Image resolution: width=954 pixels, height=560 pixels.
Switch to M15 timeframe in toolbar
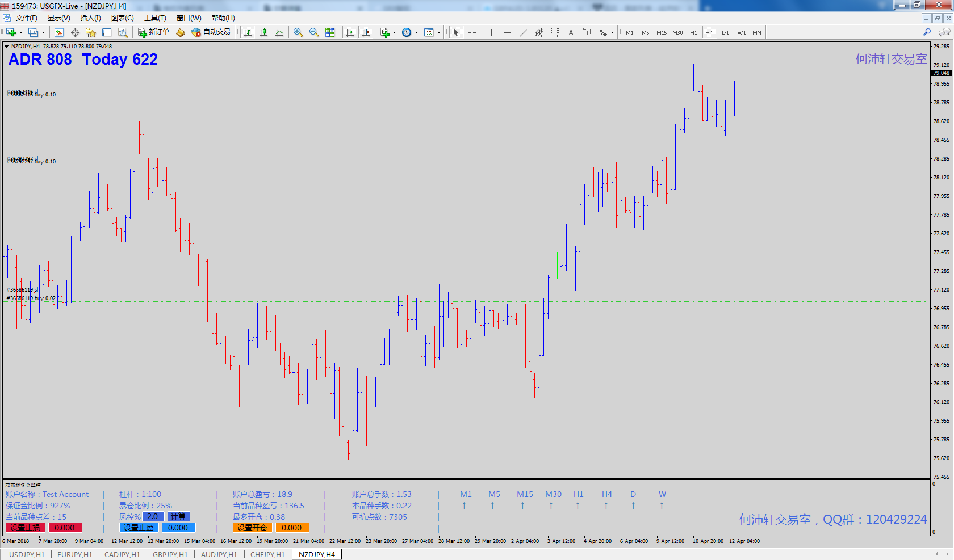coord(662,32)
